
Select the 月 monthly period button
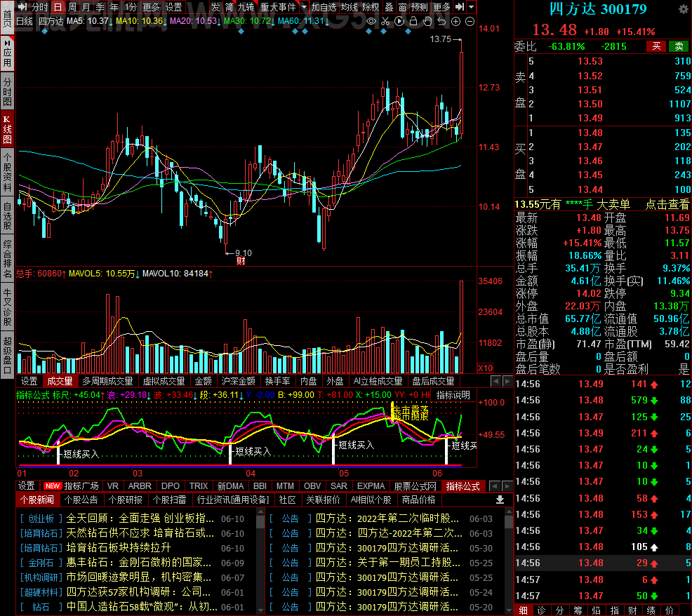(x=86, y=7)
